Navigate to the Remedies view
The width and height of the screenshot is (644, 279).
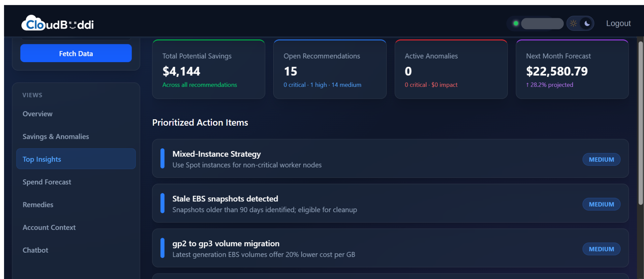(76, 205)
